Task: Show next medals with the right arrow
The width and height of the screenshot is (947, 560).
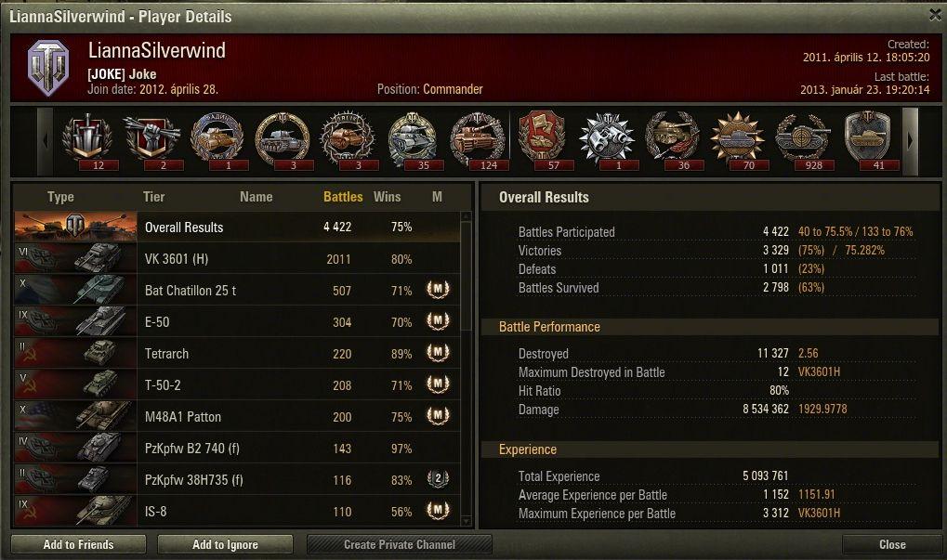Action: [910, 142]
